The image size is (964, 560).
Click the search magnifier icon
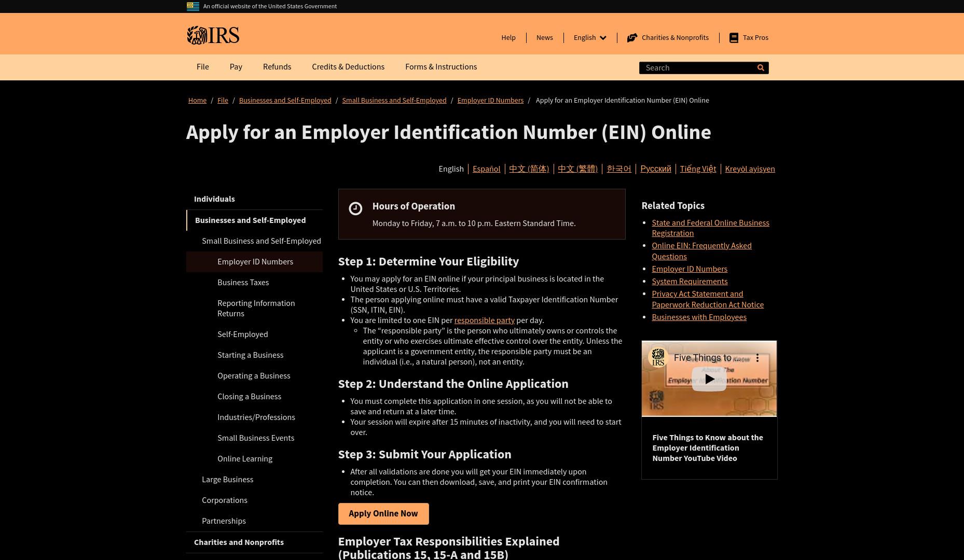(x=761, y=68)
